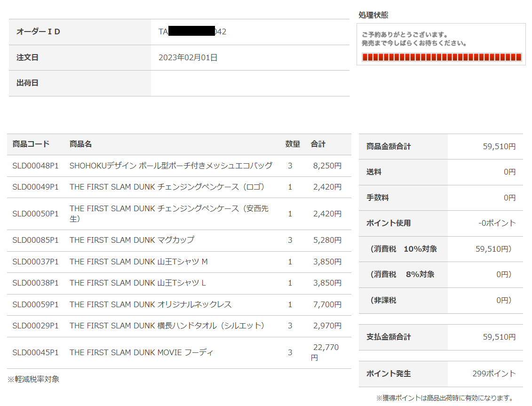Click the 送料 label
The image size is (532, 406).
click(x=374, y=172)
